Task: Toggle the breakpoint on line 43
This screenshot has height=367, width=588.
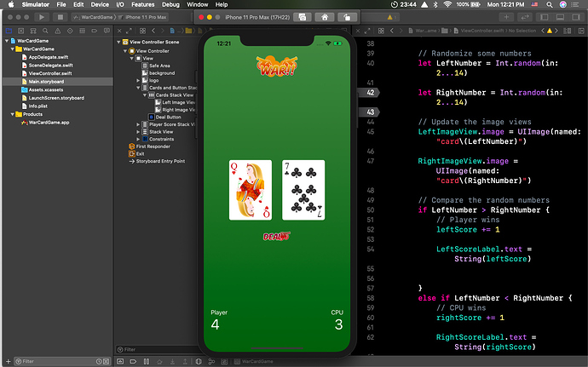Action: click(x=368, y=112)
